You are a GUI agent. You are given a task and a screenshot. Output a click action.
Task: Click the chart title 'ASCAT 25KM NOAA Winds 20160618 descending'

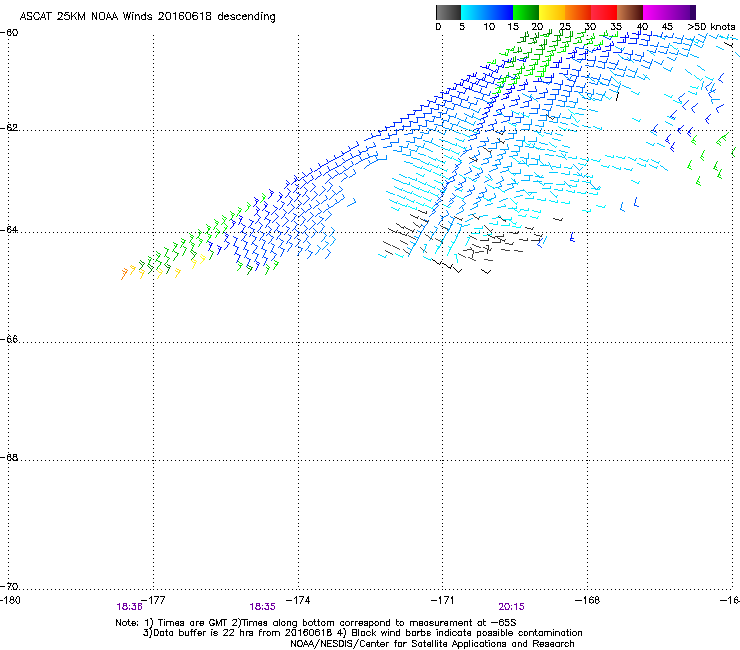click(147, 16)
